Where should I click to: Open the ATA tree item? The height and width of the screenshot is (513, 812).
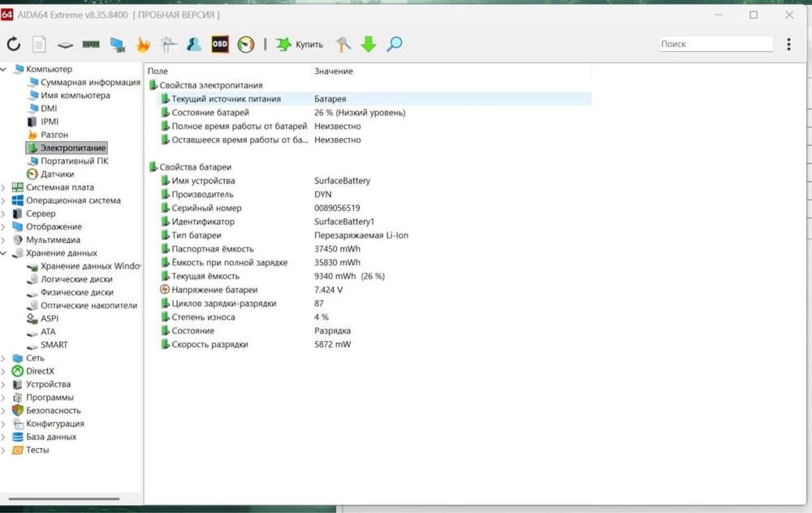tap(48, 332)
